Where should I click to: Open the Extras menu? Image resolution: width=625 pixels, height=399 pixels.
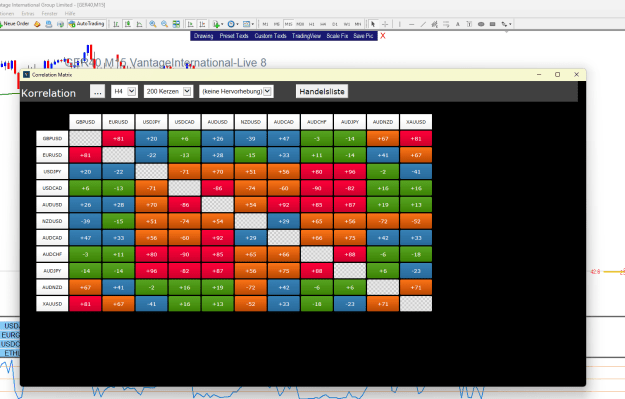coord(28,14)
